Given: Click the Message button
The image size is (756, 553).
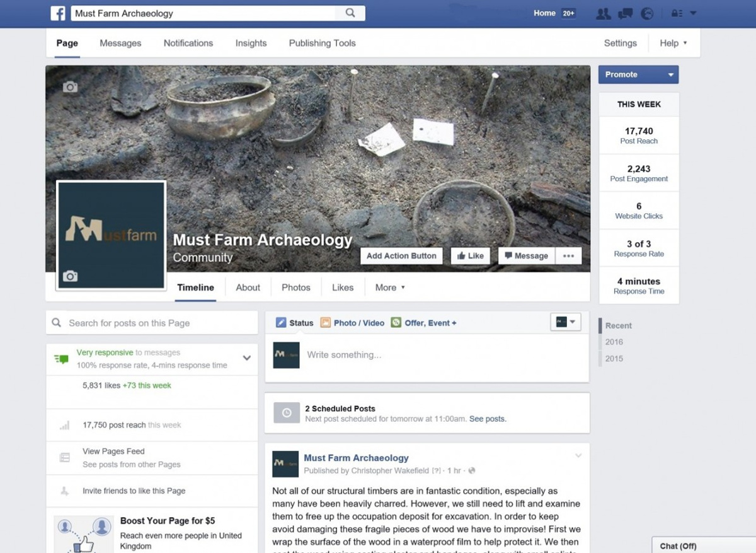Looking at the screenshot, I should (527, 255).
